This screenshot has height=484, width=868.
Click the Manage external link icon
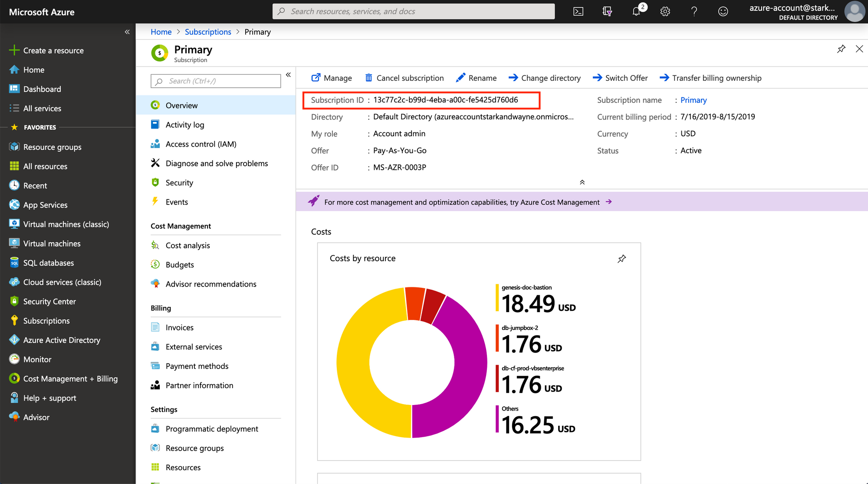tap(316, 78)
